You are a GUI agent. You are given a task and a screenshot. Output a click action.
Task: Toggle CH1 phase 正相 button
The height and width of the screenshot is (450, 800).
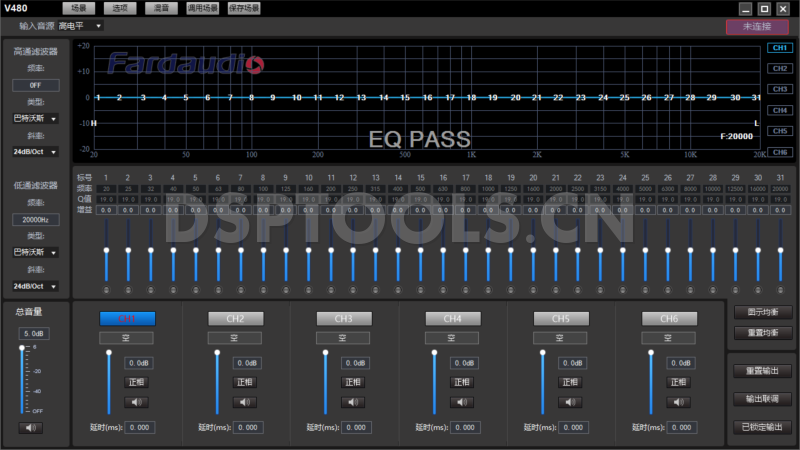pos(136,382)
